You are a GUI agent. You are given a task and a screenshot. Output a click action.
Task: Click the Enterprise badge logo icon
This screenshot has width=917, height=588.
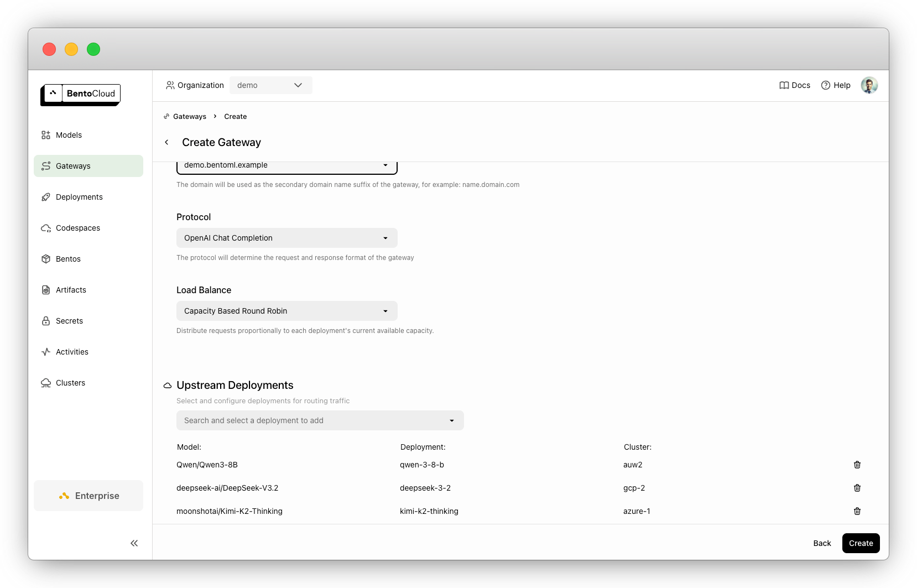click(64, 496)
